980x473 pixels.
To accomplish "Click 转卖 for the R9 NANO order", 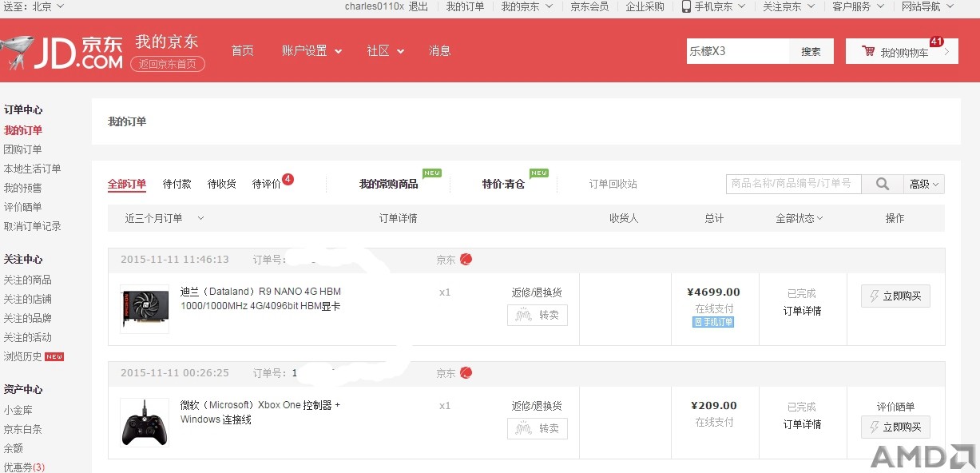I will pyautogui.click(x=538, y=315).
